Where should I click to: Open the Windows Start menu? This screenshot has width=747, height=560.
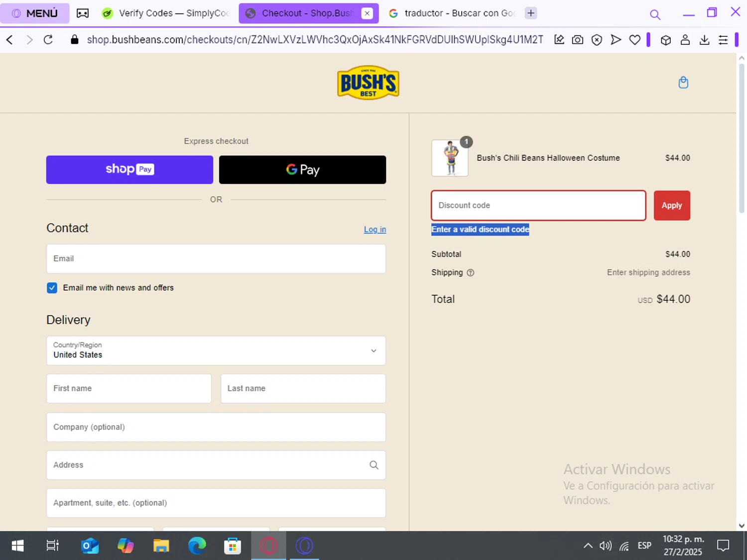click(17, 546)
